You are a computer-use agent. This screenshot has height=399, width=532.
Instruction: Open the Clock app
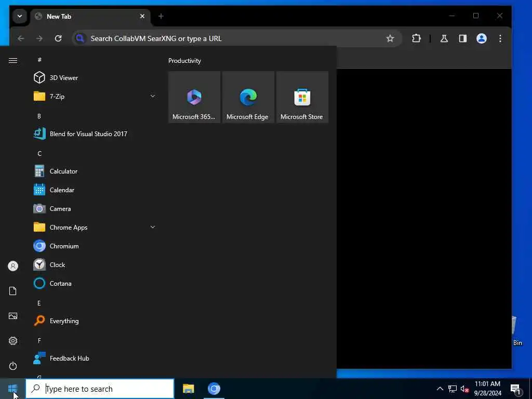point(95,264)
